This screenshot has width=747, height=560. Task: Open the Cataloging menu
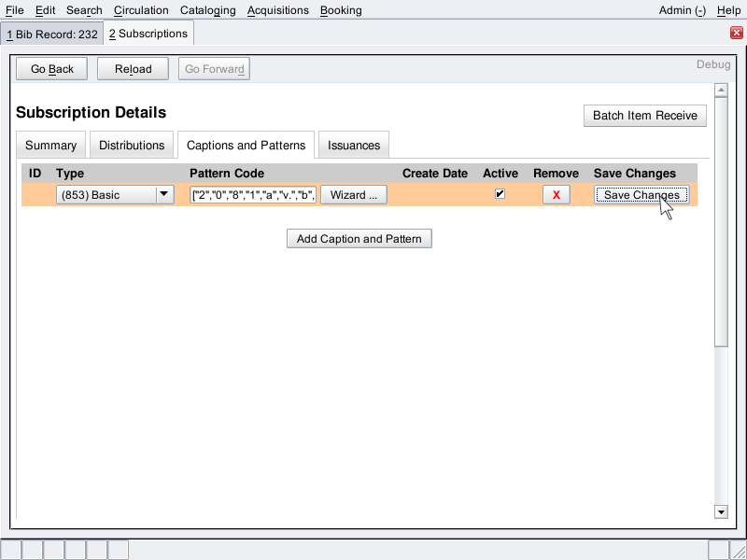[x=207, y=10]
